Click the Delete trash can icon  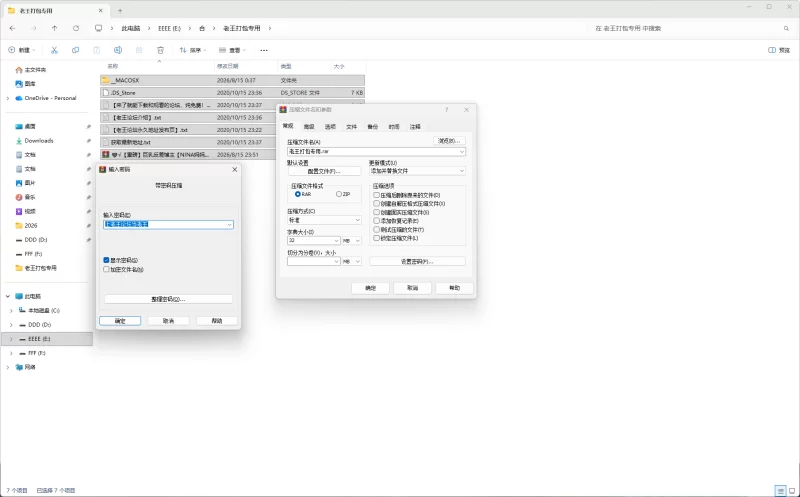click(x=160, y=50)
